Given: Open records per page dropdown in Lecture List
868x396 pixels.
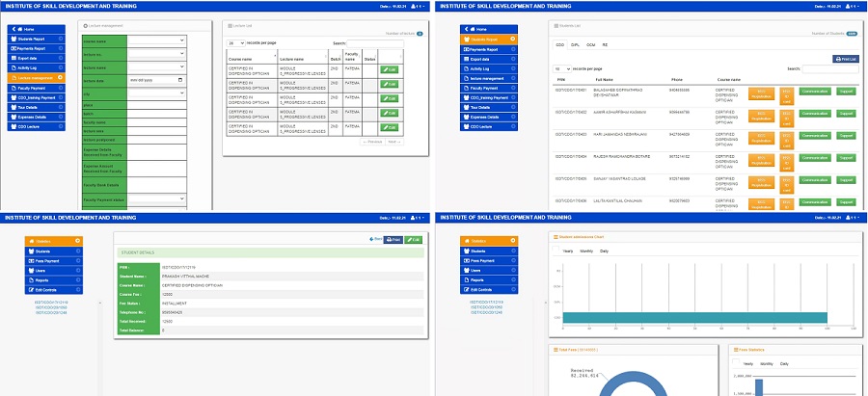Looking at the screenshot, I should click(x=236, y=42).
